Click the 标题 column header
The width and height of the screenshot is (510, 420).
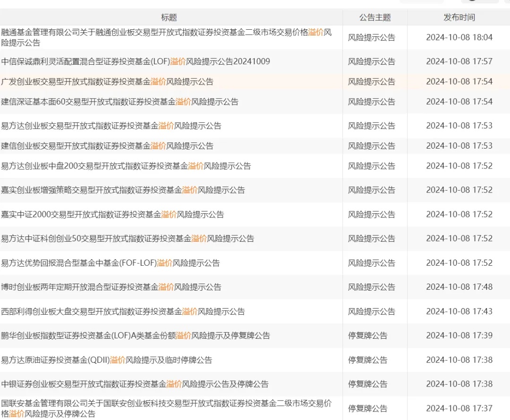pos(169,17)
